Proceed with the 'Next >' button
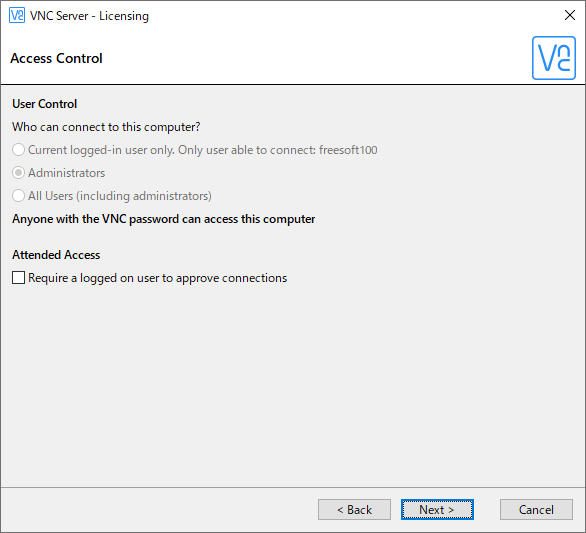 pyautogui.click(x=437, y=509)
